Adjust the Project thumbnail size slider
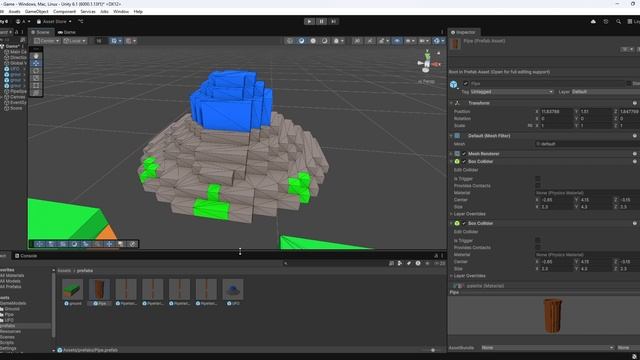 coord(433,350)
